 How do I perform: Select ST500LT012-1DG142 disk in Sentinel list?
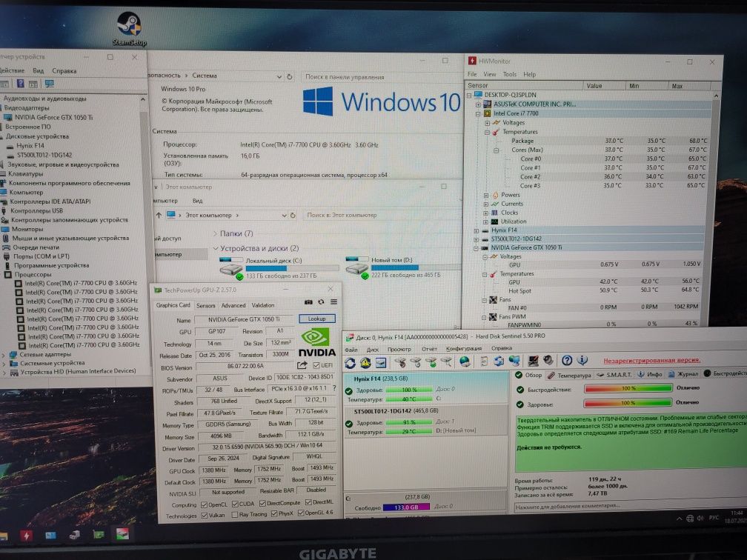pyautogui.click(x=426, y=421)
